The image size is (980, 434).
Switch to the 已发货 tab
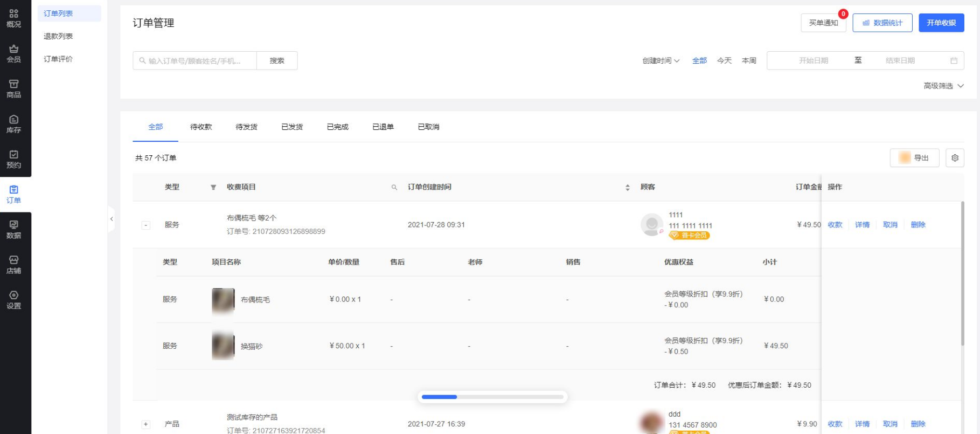pos(292,127)
